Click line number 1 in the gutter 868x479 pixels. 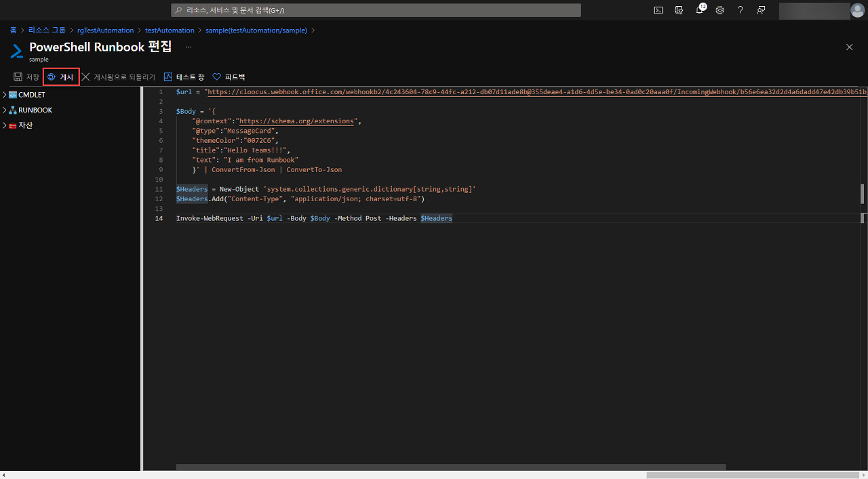click(x=161, y=92)
